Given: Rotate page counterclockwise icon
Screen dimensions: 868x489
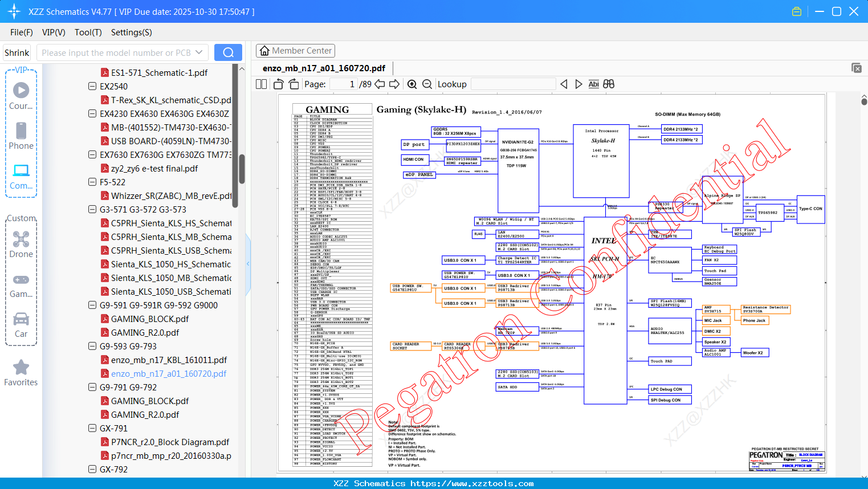Looking at the screenshot, I should tap(279, 84).
